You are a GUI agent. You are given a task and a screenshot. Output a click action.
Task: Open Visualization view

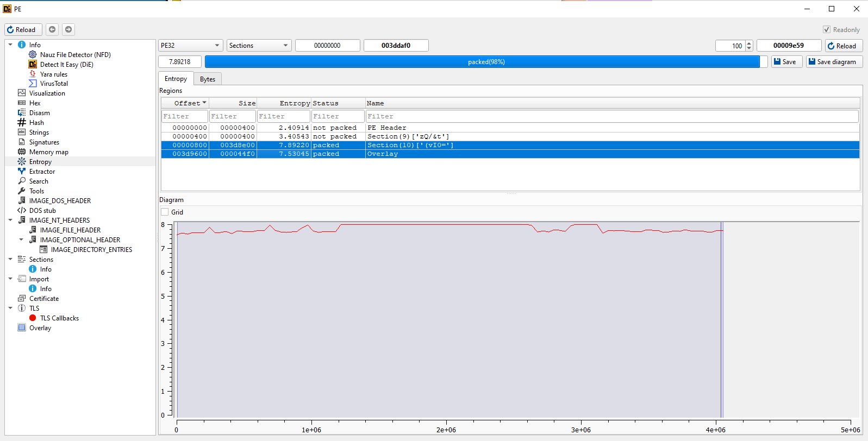tap(47, 93)
